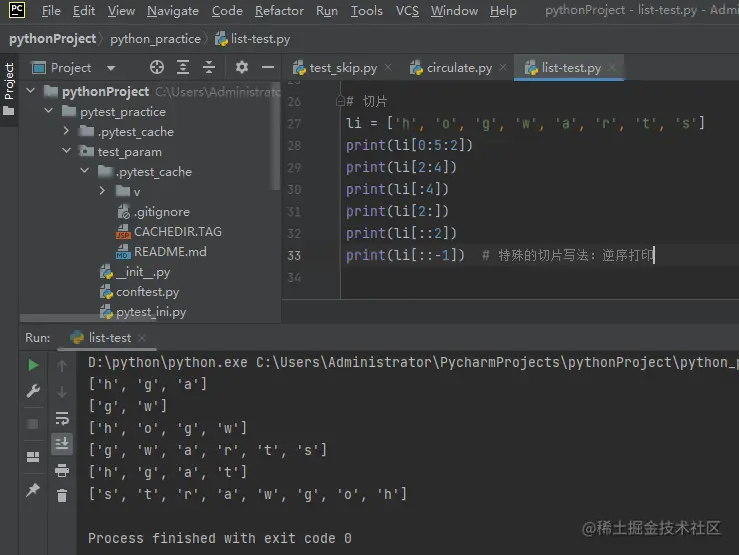Click the Restore Layout icon in Run panel

pos(33,457)
